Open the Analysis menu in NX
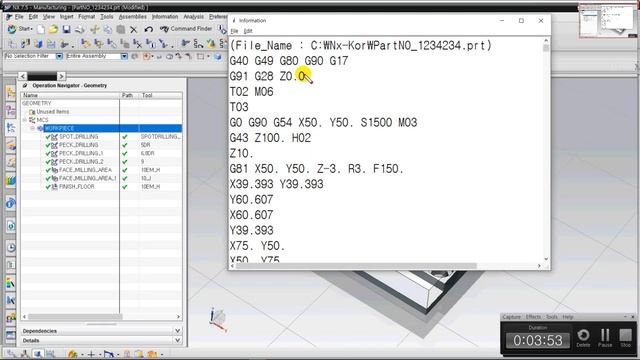Screen dimensions: 640x360 [x=193, y=17]
